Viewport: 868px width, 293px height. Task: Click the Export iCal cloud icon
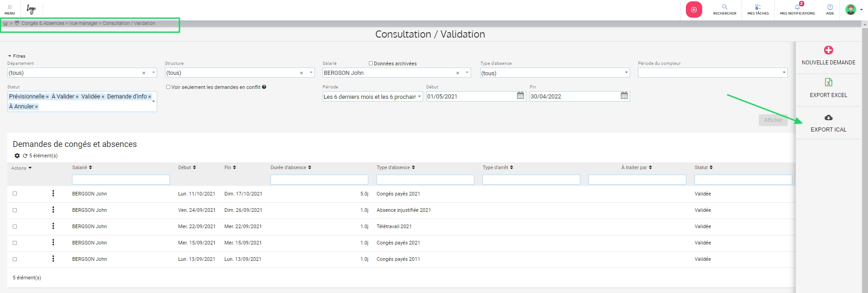click(829, 117)
